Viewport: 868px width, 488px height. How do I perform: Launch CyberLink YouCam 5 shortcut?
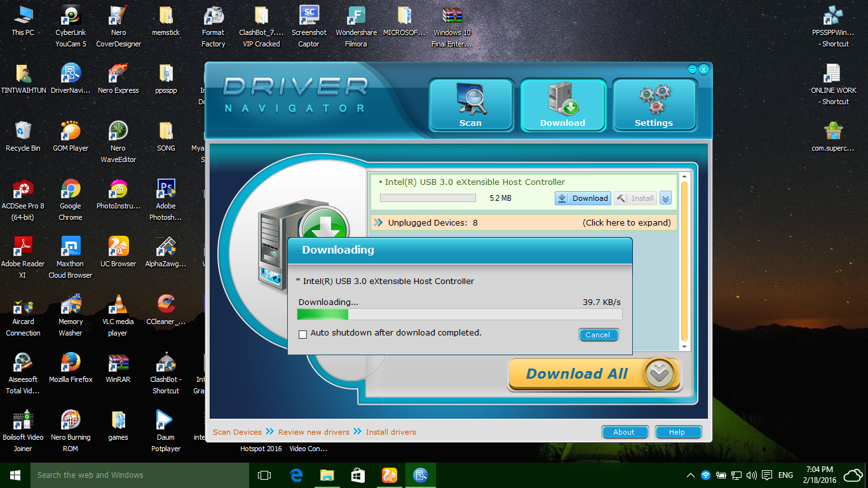[71, 26]
